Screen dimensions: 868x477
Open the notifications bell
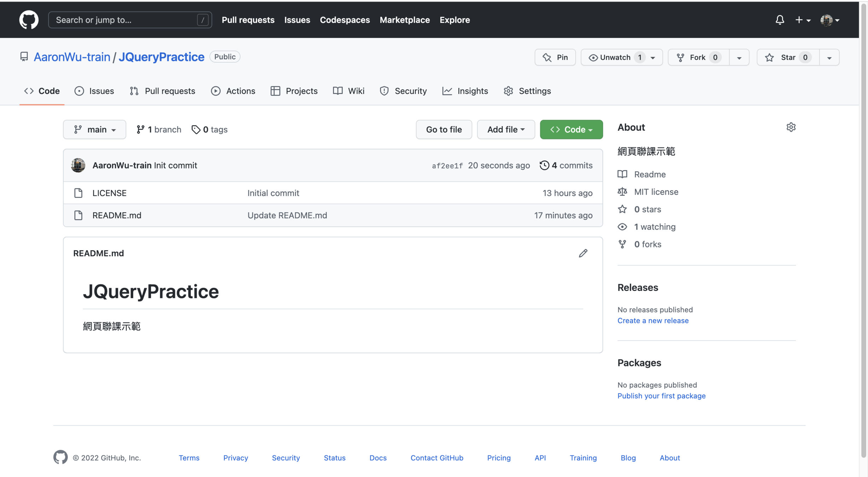point(780,20)
